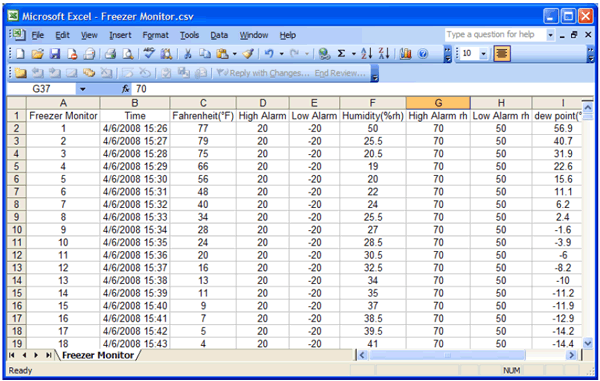The image size is (600, 381).
Task: Click Reply with Changes button
Action: [x=263, y=73]
